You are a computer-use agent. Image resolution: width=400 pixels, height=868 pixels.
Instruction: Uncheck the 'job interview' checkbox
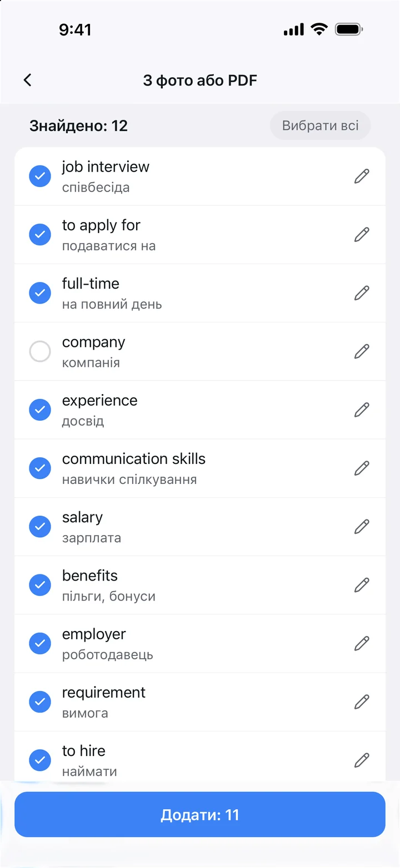(40, 176)
